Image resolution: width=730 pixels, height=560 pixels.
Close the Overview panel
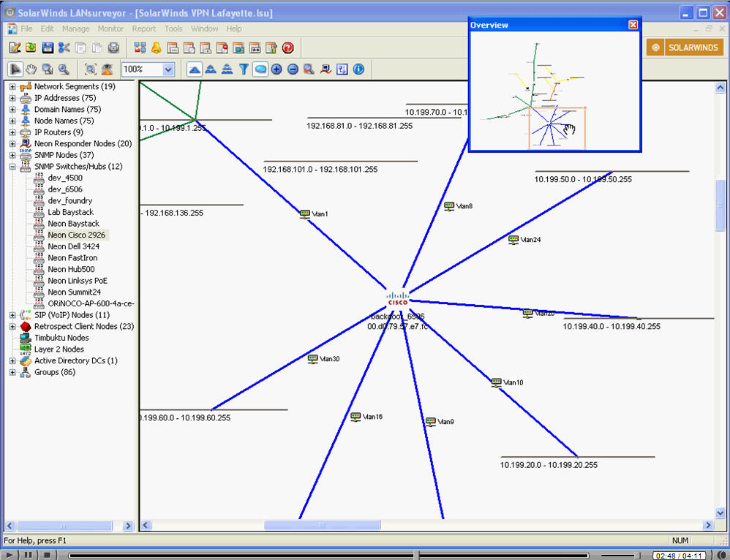point(633,25)
